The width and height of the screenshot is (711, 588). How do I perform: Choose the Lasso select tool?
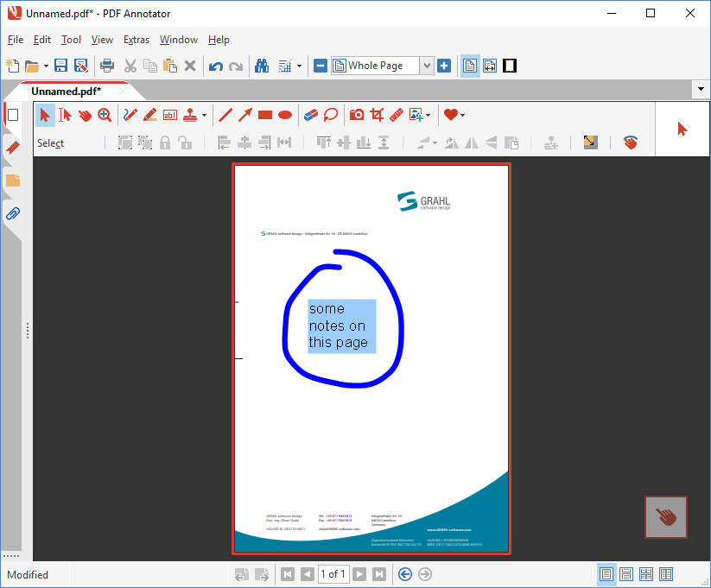pyautogui.click(x=331, y=115)
